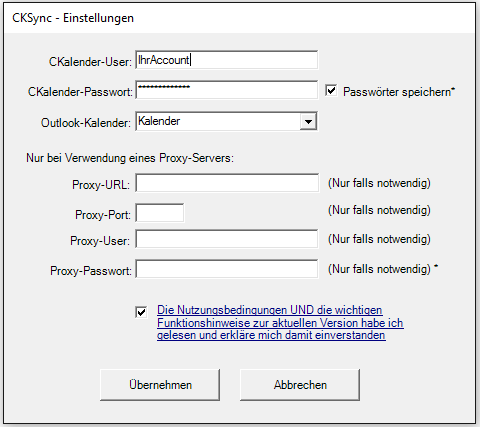Open the Nutzungsbedingungen terms link
The image size is (480, 427).
(280, 322)
